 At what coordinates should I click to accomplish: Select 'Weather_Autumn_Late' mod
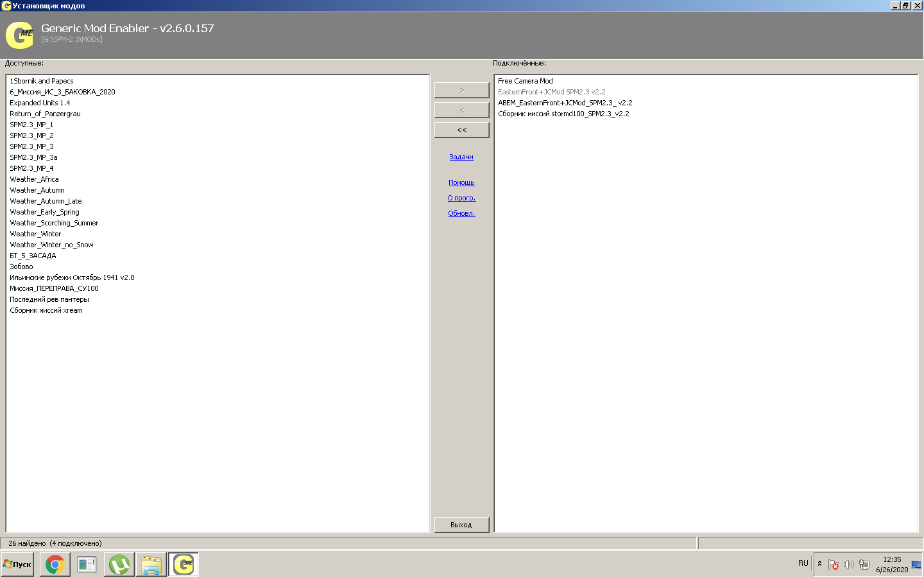tap(46, 201)
